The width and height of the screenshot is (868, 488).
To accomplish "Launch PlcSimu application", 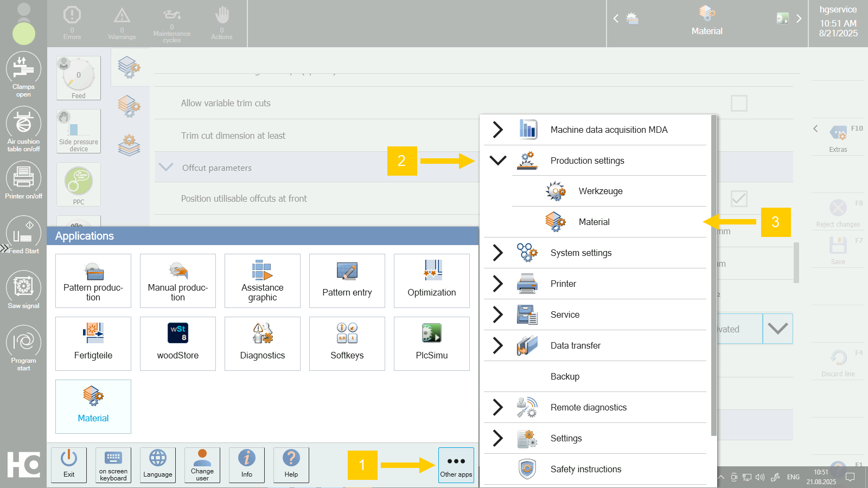I will [x=432, y=344].
